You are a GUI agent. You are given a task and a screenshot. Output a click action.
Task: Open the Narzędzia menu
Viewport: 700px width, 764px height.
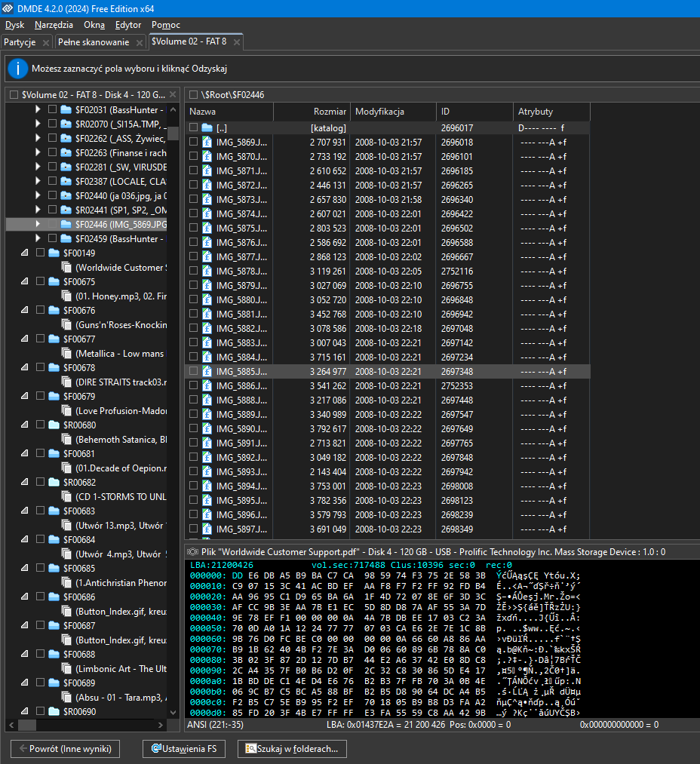pos(54,25)
